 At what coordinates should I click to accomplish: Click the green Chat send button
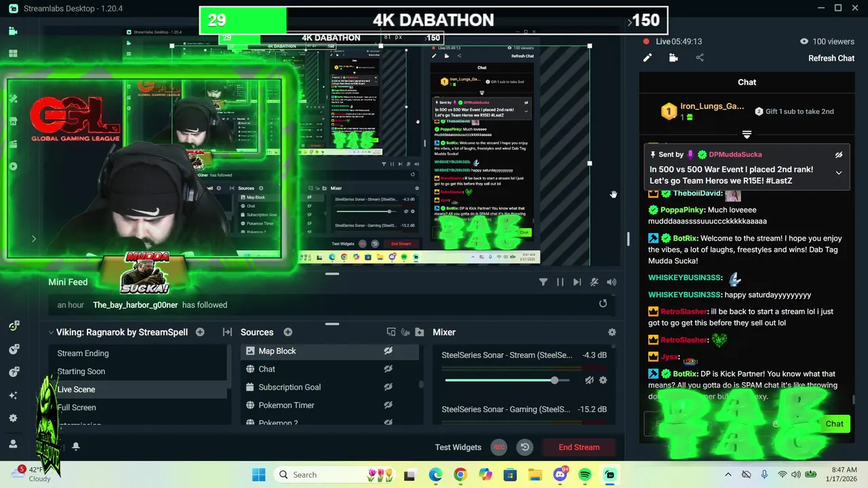(834, 424)
